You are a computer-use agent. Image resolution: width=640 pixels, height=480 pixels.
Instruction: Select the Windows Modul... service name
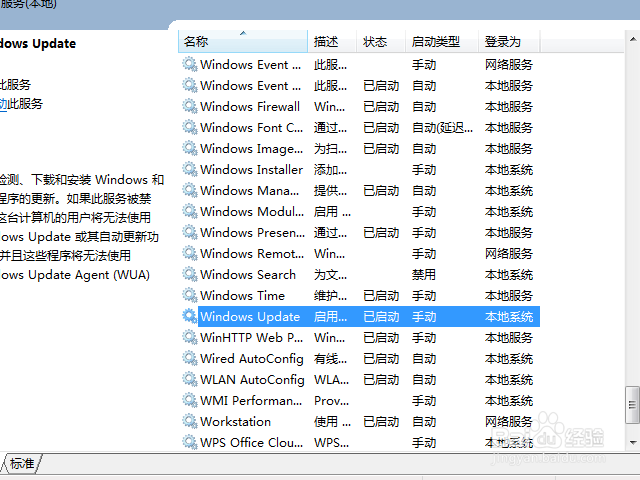click(252, 212)
